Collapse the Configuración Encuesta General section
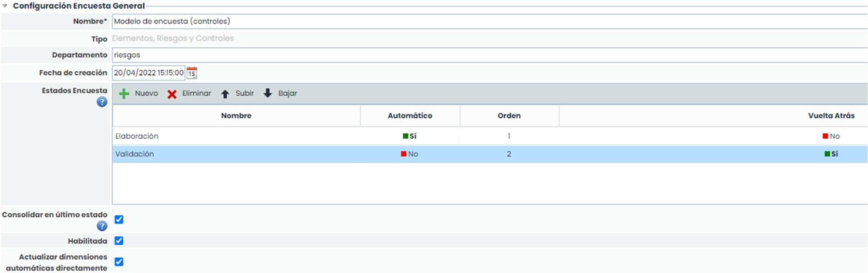Viewport: 868px width, 273px height. click(5, 6)
